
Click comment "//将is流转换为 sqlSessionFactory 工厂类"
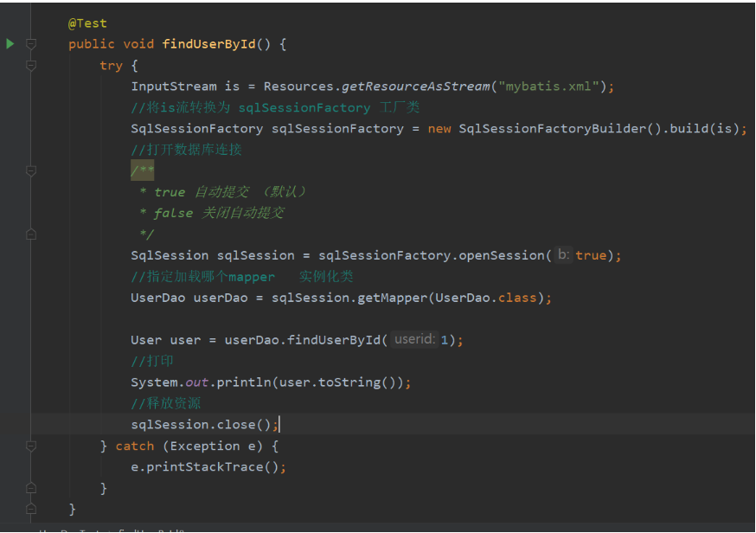(275, 107)
